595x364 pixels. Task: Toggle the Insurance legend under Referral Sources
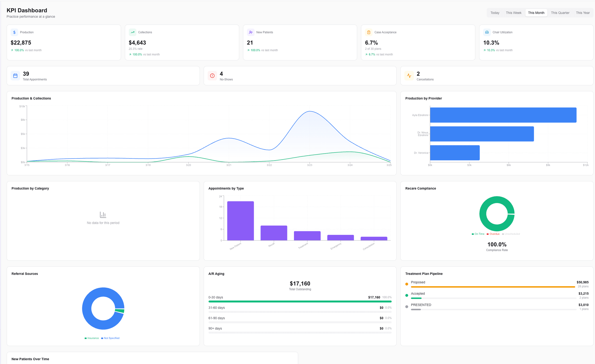point(92,338)
